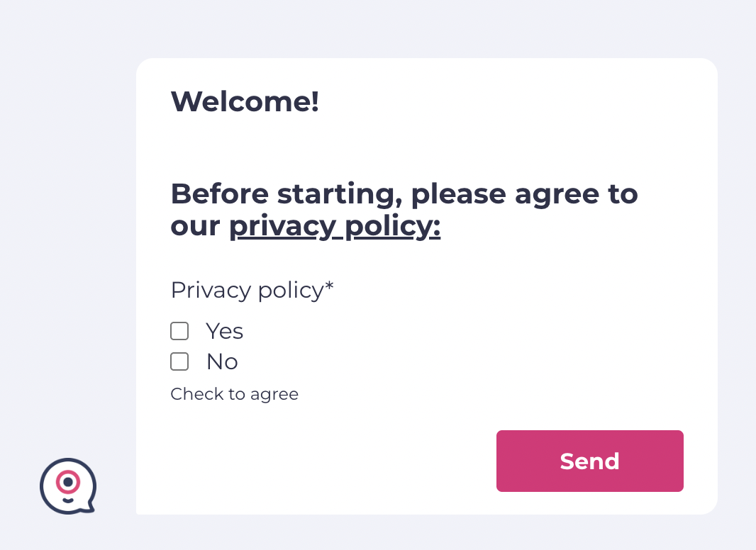Click the speech bubble tail of chatbot logo

[89, 506]
